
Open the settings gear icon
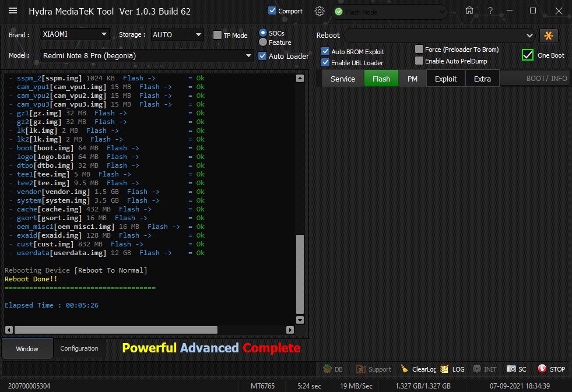click(320, 11)
